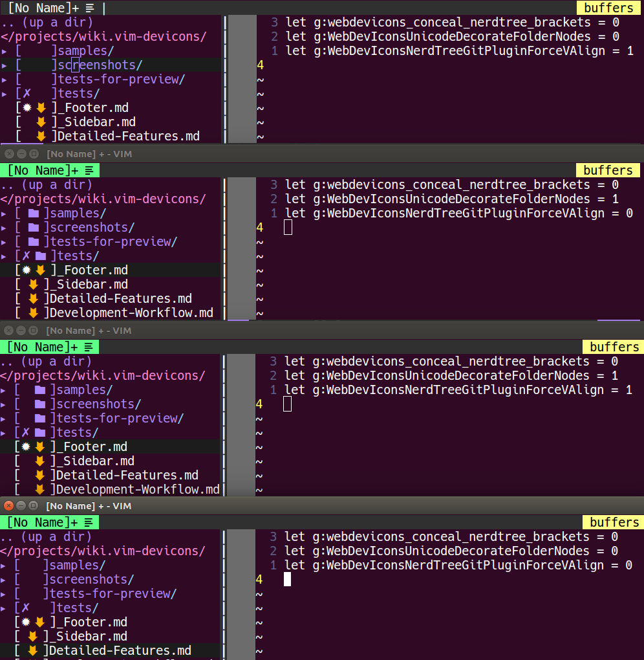Click '.. (up a dir)' in bottom view
The width and height of the screenshot is (644, 660).
pyautogui.click(x=45, y=536)
